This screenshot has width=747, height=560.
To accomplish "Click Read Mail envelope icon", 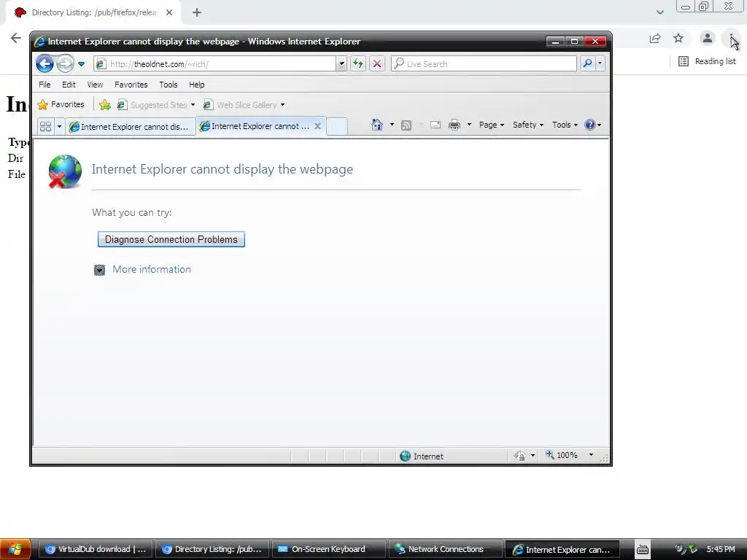I will tap(435, 125).
